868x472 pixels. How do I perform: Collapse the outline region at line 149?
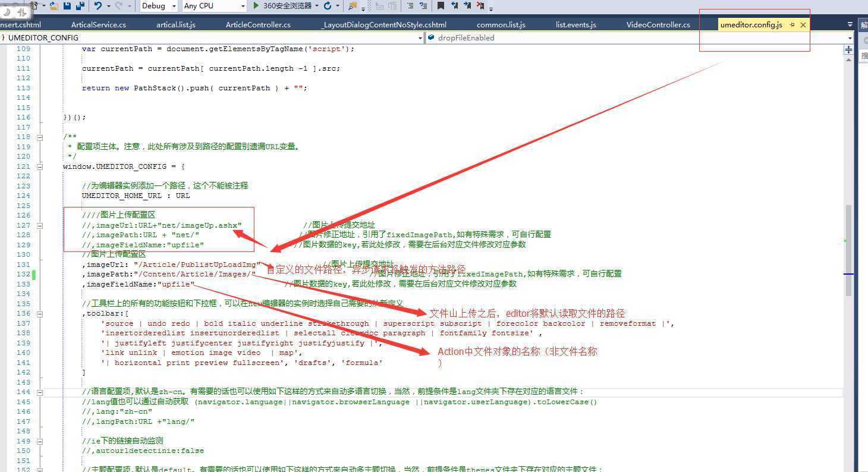(x=40, y=441)
